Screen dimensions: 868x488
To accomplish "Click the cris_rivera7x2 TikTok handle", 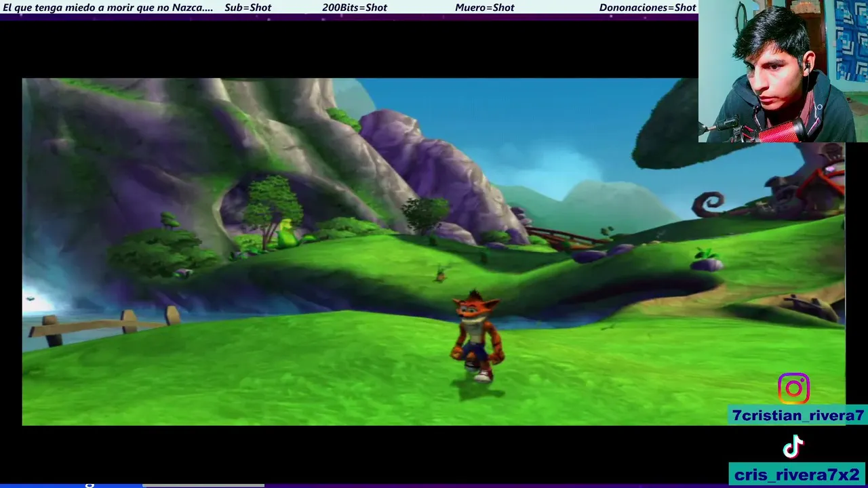I will coord(797,474).
